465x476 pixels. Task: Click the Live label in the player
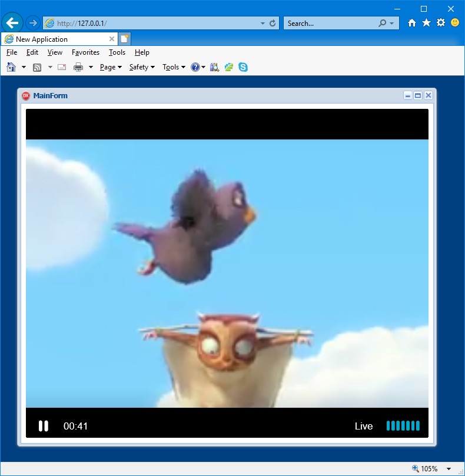coord(364,426)
